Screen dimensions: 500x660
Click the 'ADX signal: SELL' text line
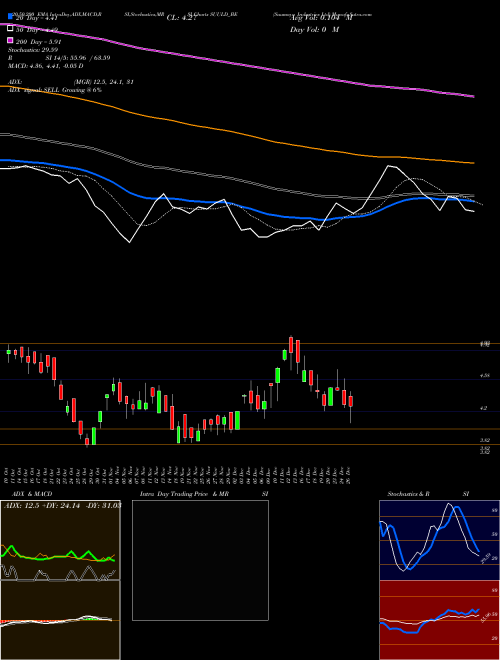point(55,90)
